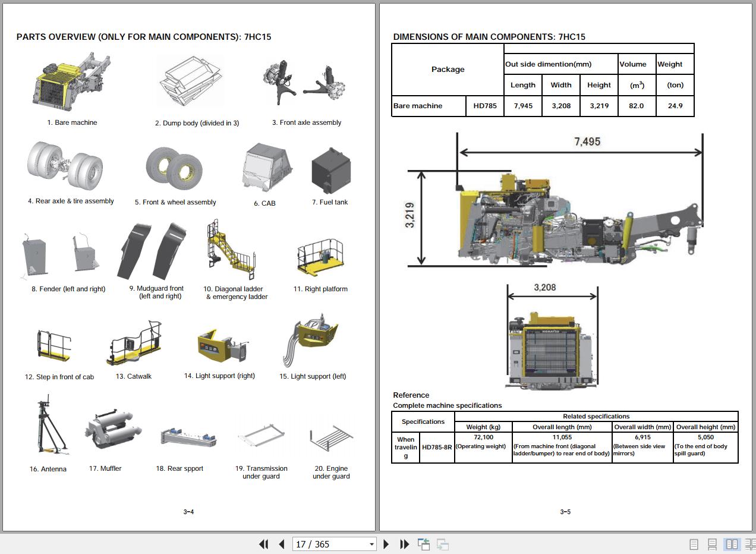Click the 3,208 width dimension on the front view

coord(545,288)
